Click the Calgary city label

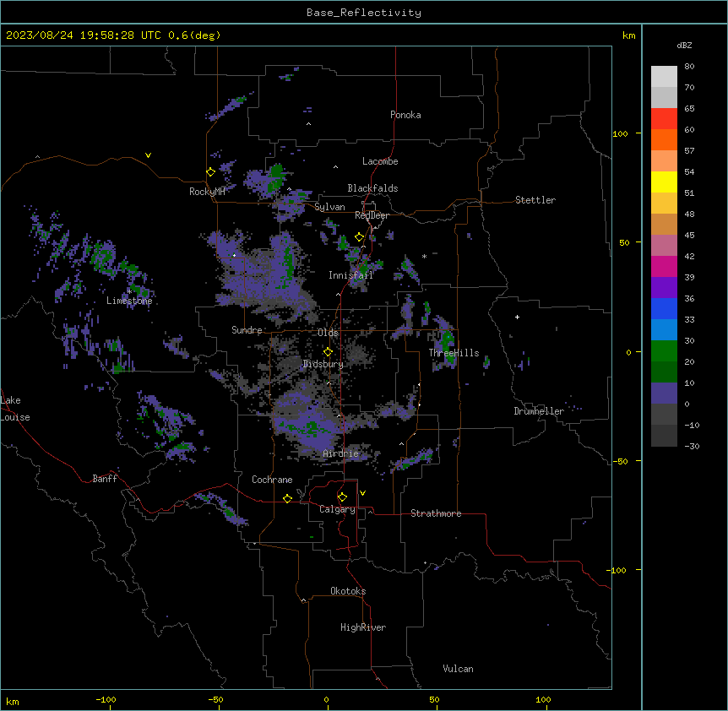(337, 509)
